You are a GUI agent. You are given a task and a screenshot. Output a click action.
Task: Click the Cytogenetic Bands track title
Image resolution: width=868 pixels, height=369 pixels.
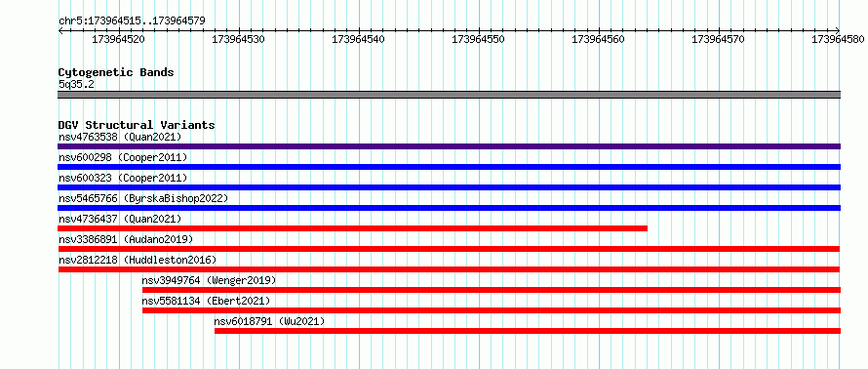tap(116, 72)
